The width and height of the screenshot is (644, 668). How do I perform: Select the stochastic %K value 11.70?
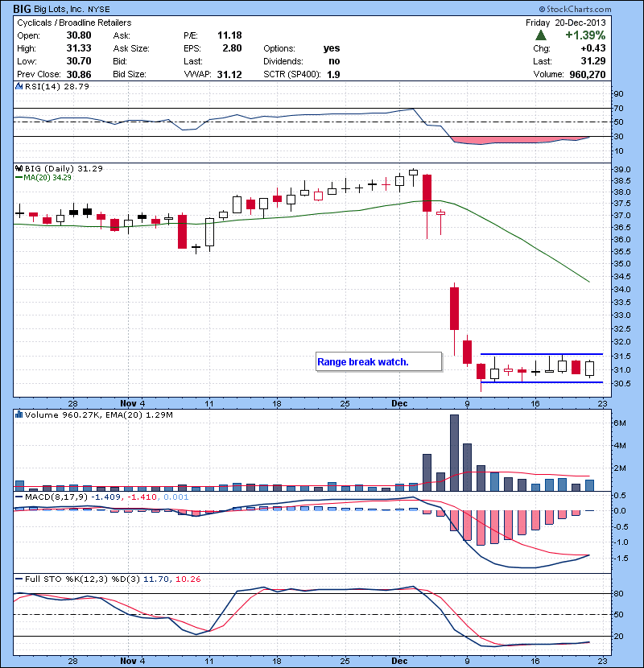pyautogui.click(x=156, y=579)
